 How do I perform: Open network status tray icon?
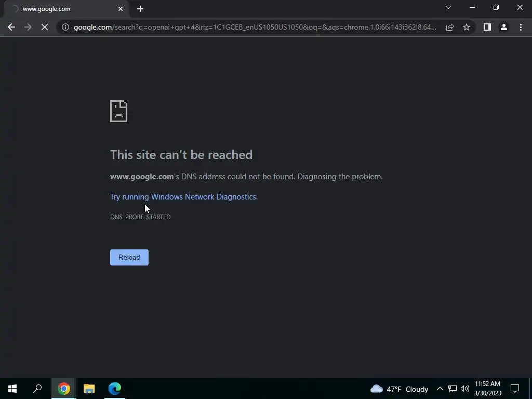coord(453,389)
